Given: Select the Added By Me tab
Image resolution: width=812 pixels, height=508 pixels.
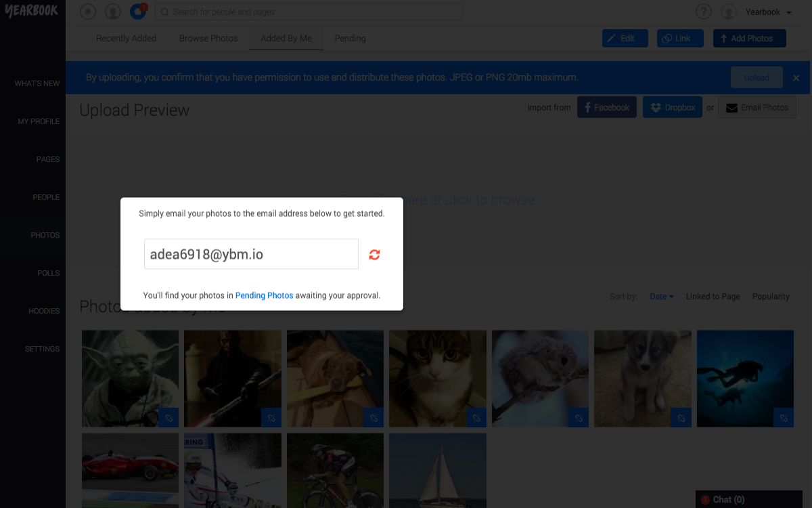Looking at the screenshot, I should tap(286, 39).
